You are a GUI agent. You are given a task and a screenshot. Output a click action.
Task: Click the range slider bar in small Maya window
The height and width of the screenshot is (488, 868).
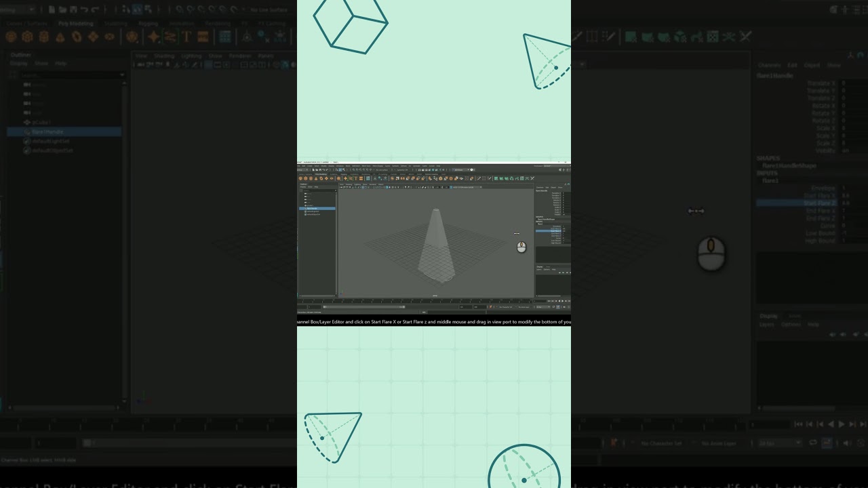point(364,307)
